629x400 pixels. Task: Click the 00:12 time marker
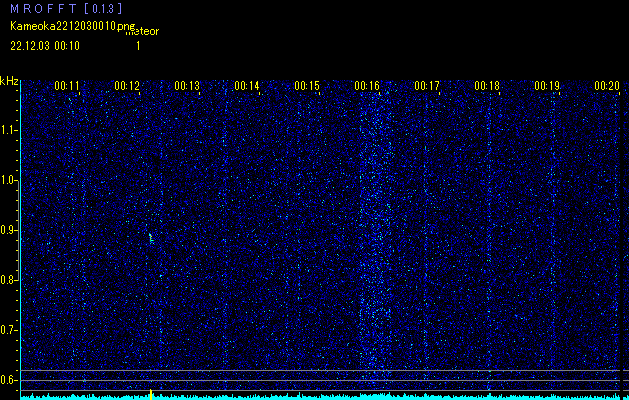127,86
